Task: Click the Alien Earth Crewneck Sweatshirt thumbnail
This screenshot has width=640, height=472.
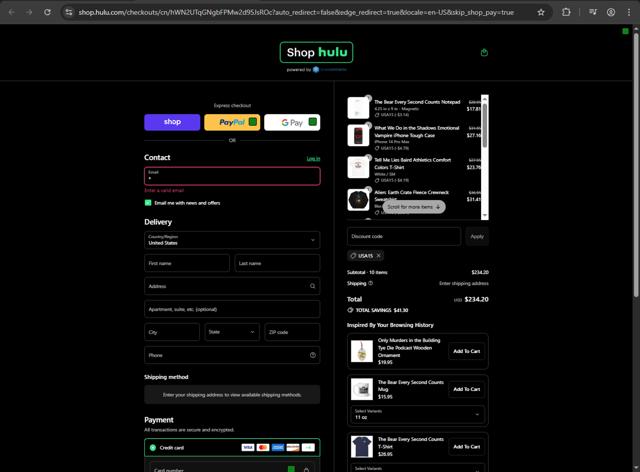Action: tap(358, 200)
